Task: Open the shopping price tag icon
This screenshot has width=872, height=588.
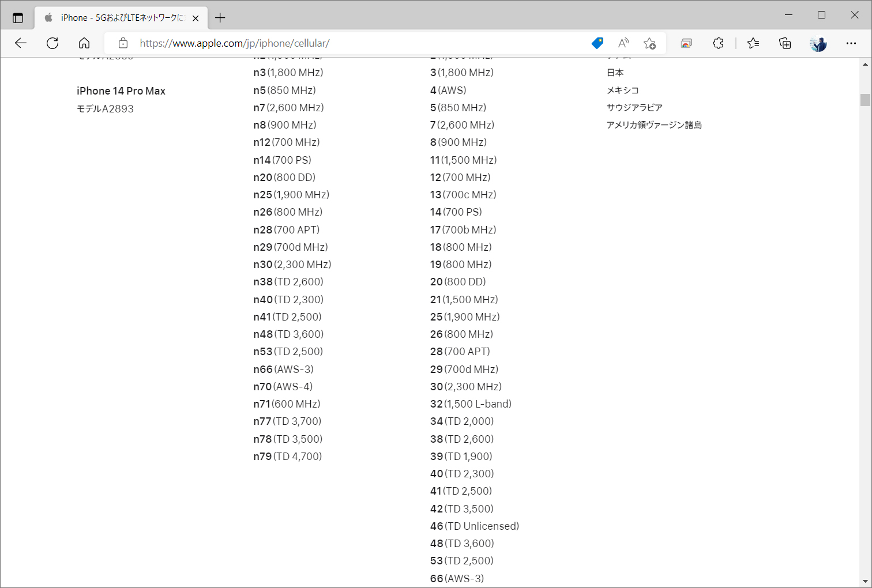Action: coord(597,43)
